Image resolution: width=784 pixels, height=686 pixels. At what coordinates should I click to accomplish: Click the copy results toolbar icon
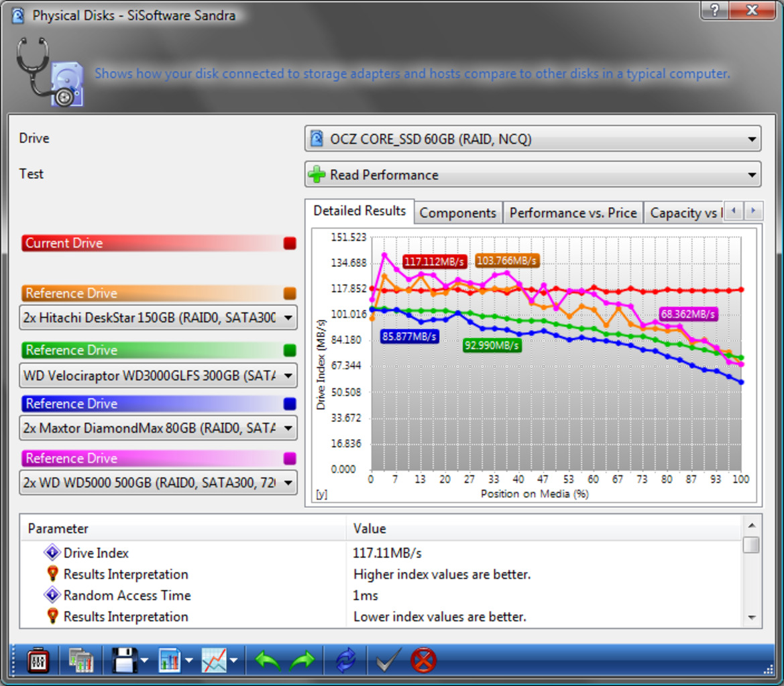tap(80, 661)
